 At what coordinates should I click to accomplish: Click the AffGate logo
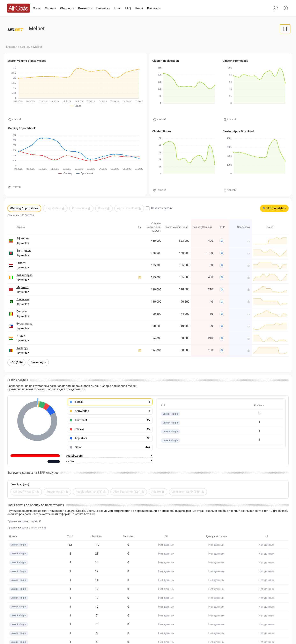(x=18, y=8)
